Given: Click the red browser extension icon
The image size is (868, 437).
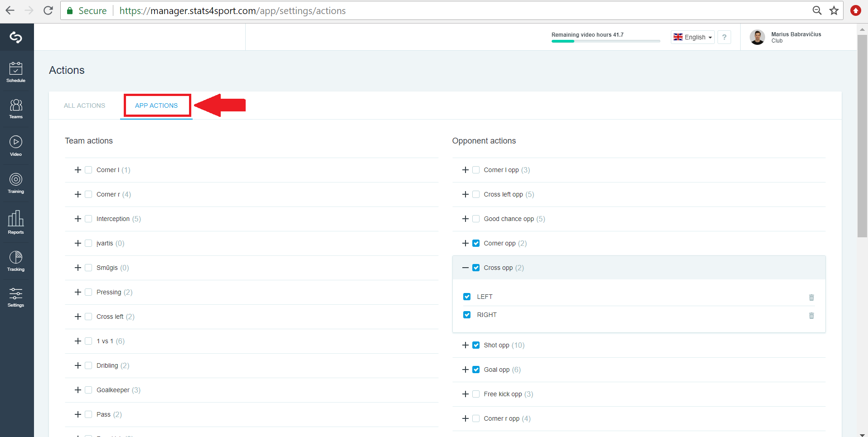Looking at the screenshot, I should [855, 10].
